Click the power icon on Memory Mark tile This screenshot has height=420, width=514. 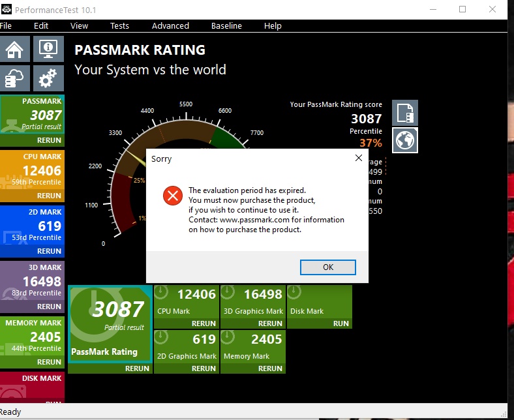click(228, 337)
